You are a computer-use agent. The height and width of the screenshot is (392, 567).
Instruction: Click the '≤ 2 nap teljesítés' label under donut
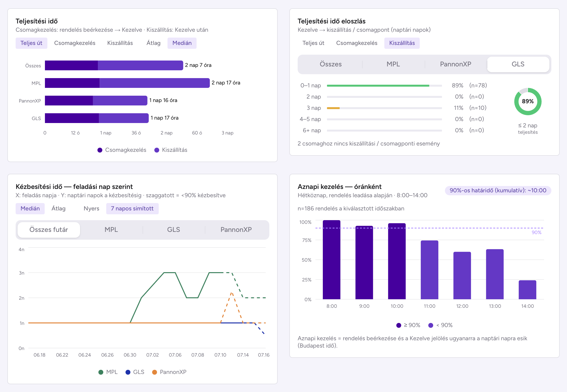[528, 129]
